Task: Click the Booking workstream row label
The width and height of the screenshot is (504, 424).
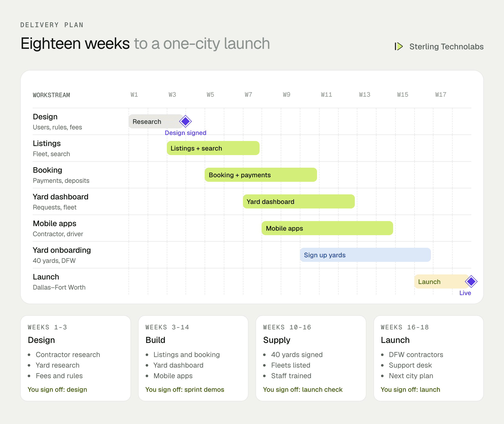Action: [47, 170]
